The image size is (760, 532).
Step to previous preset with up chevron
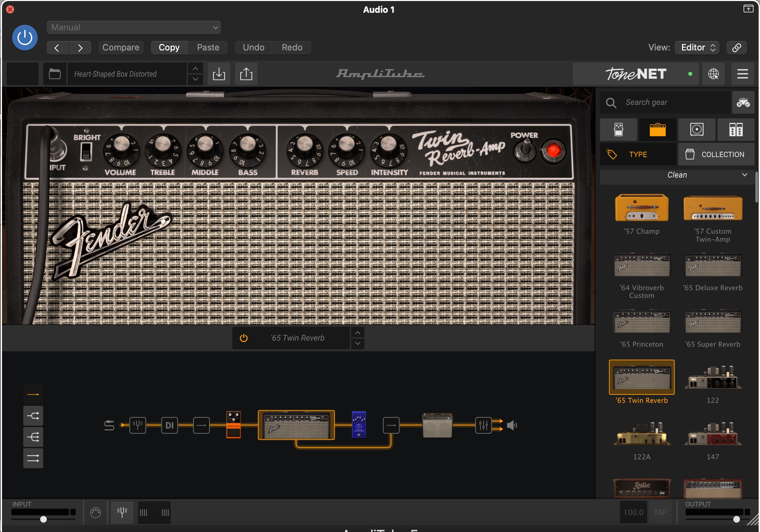[x=195, y=69]
